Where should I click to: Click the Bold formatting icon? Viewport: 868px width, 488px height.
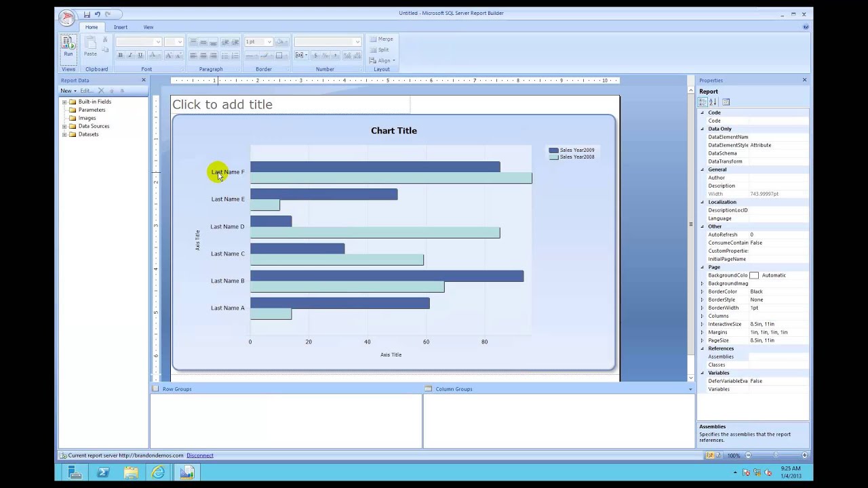click(x=121, y=56)
